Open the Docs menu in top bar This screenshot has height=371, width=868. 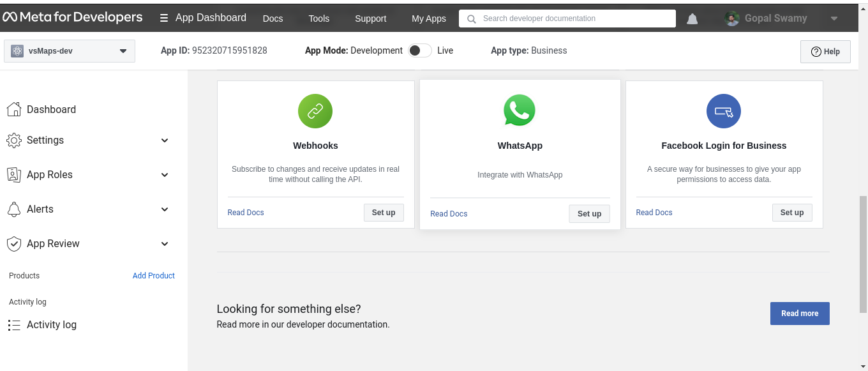273,19
